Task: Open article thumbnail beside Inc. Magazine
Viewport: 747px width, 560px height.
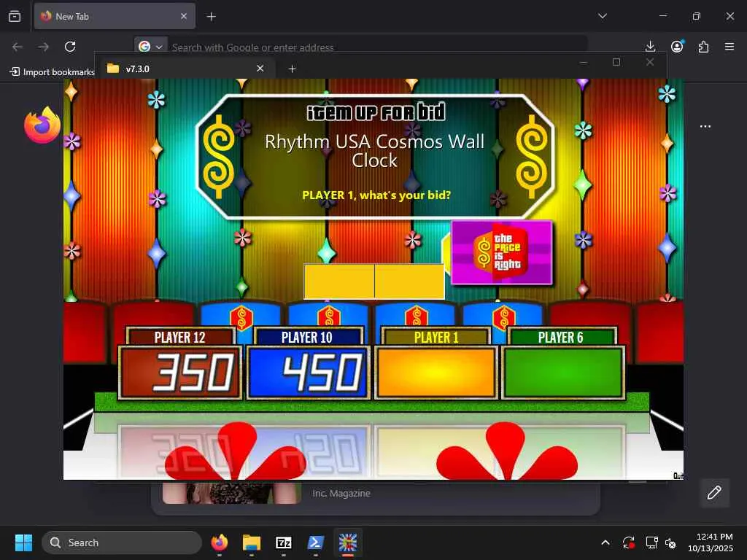Action: point(231,493)
